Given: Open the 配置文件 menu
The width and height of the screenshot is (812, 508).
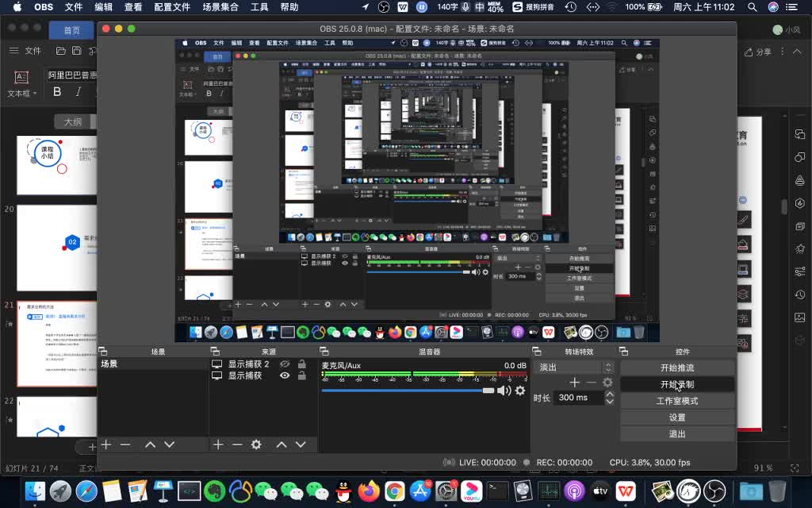Looking at the screenshot, I should coord(172,7).
